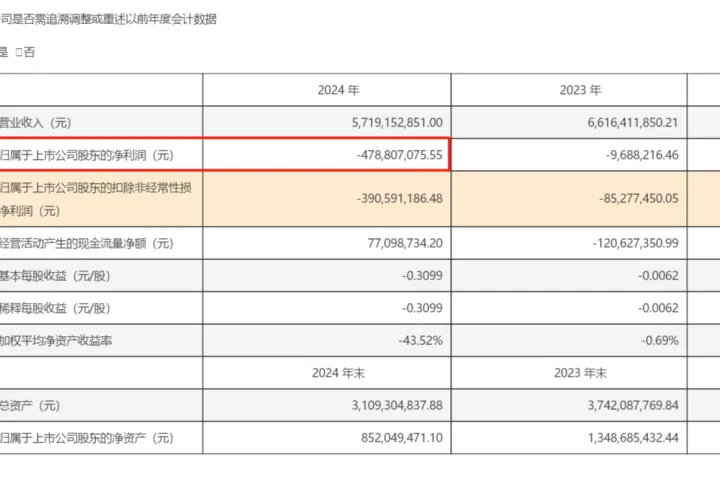
Task: Select 2023 -0.0062 in the 基本每股收益 row
Action: [x=658, y=276]
